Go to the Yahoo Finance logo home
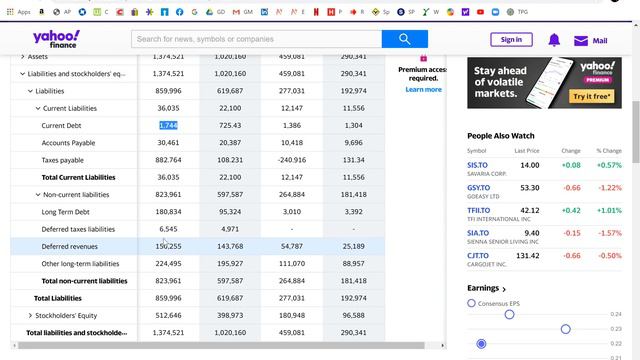The height and width of the screenshot is (360, 640). coord(56,39)
